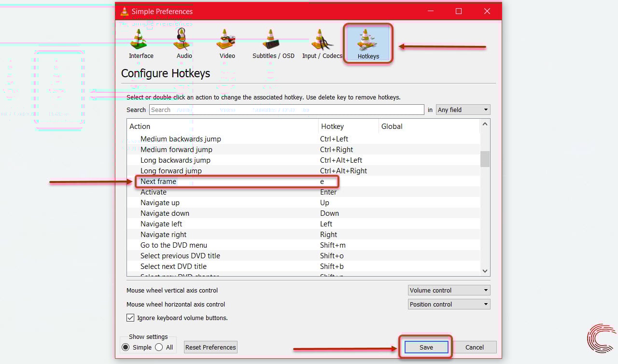Select Go to the DVD menu row
The width and height of the screenshot is (618, 364).
pyautogui.click(x=304, y=245)
